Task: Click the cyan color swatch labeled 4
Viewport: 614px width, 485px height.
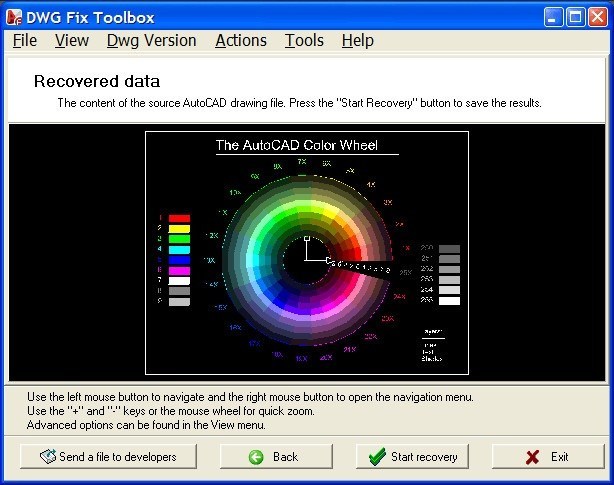Action: click(x=179, y=249)
